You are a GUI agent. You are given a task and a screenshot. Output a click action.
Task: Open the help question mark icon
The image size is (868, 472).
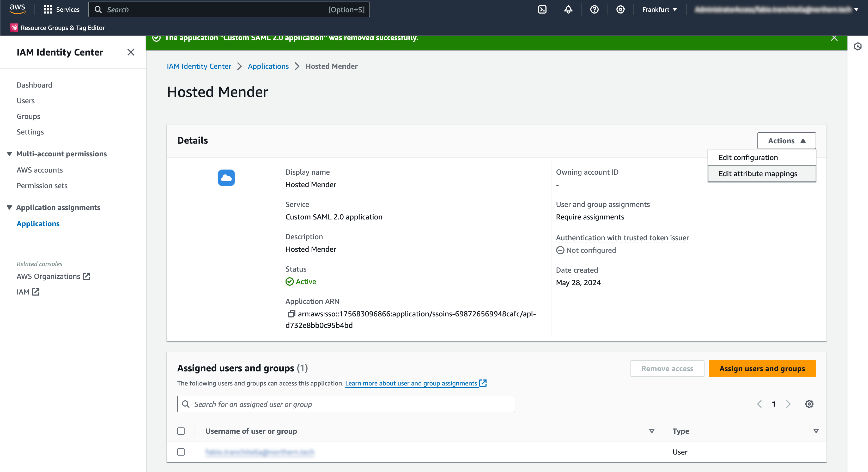594,9
